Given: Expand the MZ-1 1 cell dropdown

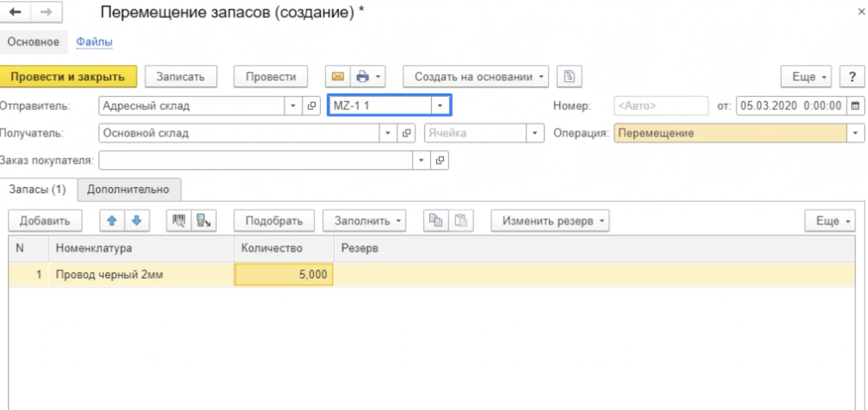Looking at the screenshot, I should click(x=440, y=106).
